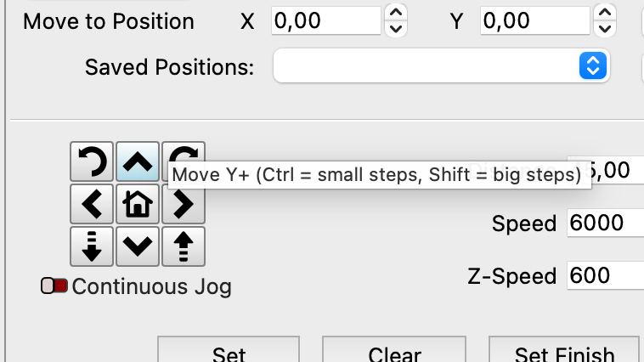
Task: Increment the Y position stepper up
Action: 604,12
